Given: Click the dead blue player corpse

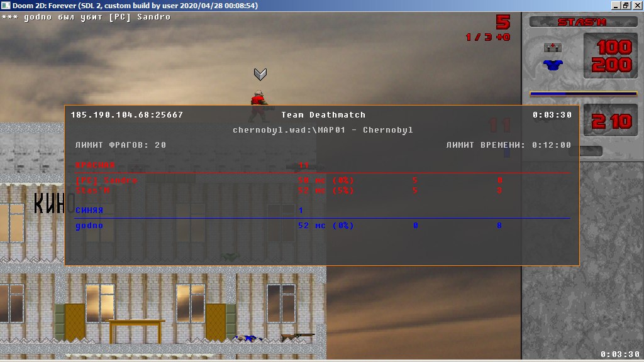Looking at the screenshot, I should tap(248, 339).
